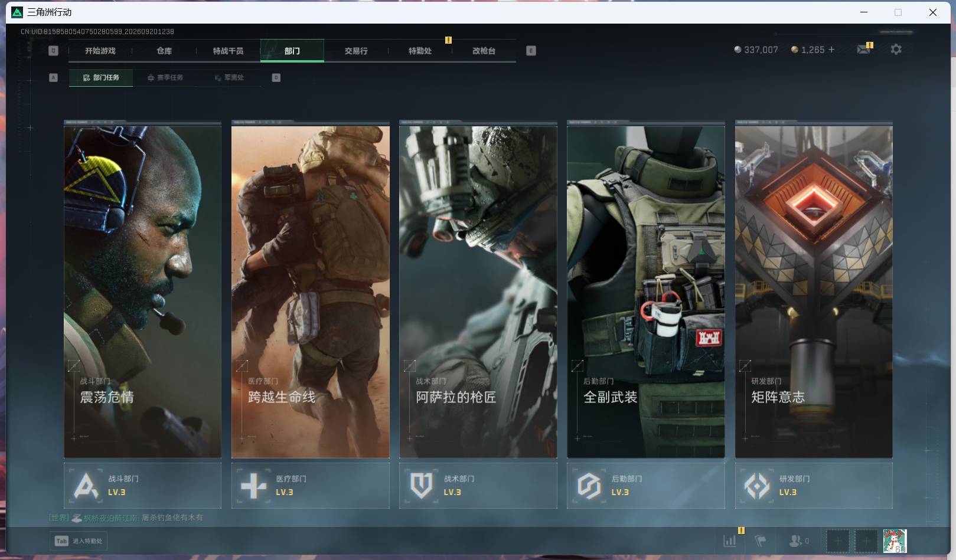Open the 军需处 sub-tab
Screen dimensions: 956x560
229,77
